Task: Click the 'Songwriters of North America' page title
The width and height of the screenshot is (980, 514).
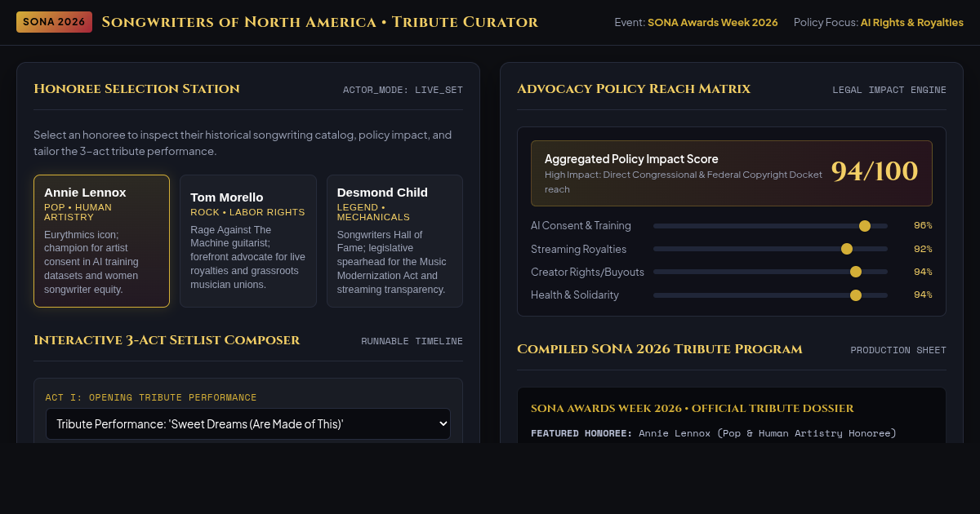Action: pos(320,22)
